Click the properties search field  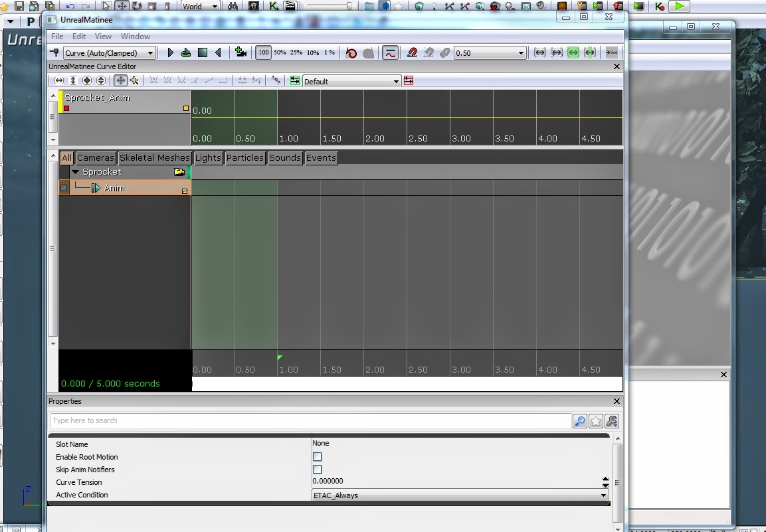click(311, 420)
